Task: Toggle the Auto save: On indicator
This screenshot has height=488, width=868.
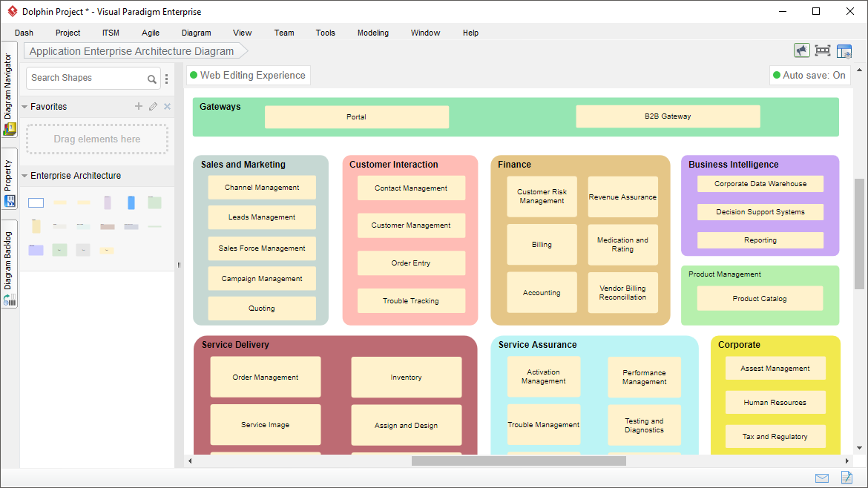Action: (809, 75)
